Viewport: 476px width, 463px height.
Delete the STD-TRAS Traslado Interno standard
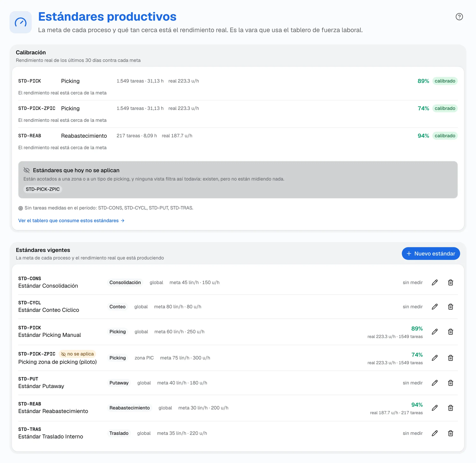(x=451, y=433)
